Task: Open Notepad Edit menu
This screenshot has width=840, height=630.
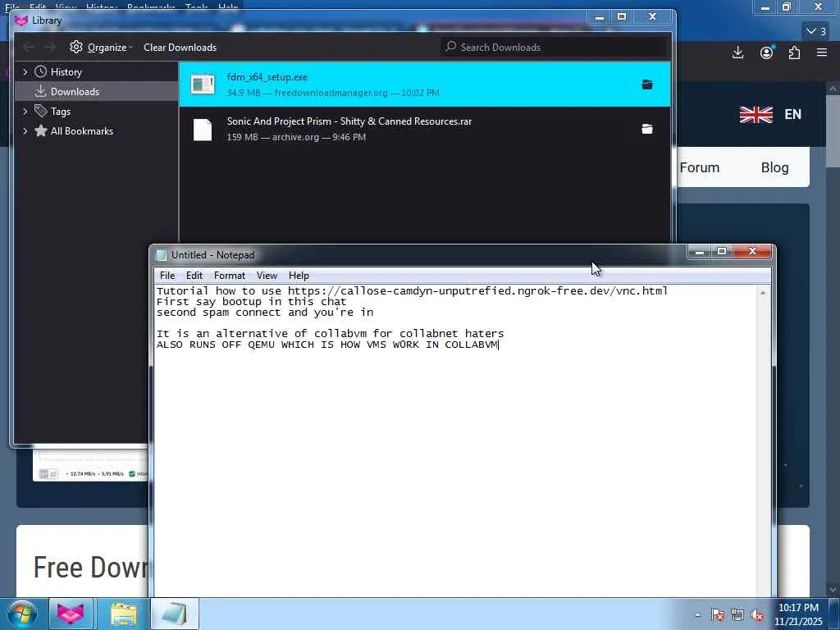Action: pyautogui.click(x=194, y=276)
